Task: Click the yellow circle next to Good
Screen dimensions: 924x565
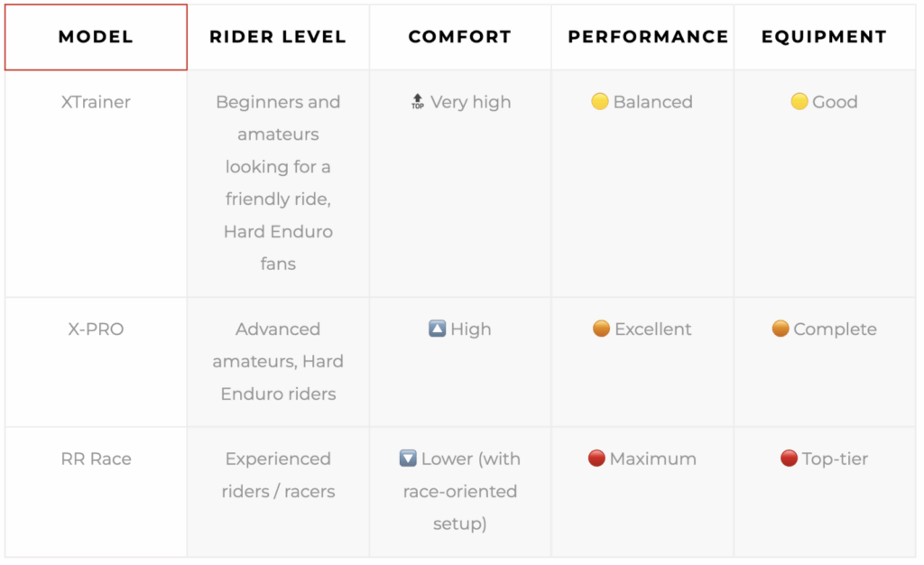Action: (x=799, y=101)
